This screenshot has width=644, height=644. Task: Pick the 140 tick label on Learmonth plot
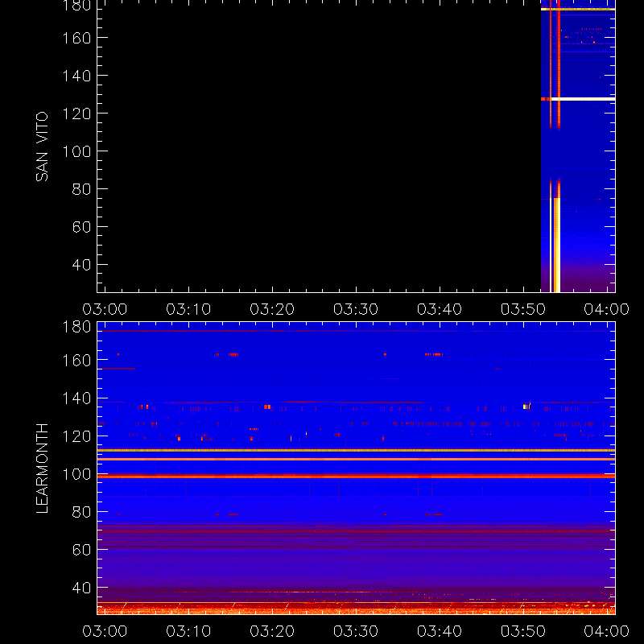pos(76,398)
